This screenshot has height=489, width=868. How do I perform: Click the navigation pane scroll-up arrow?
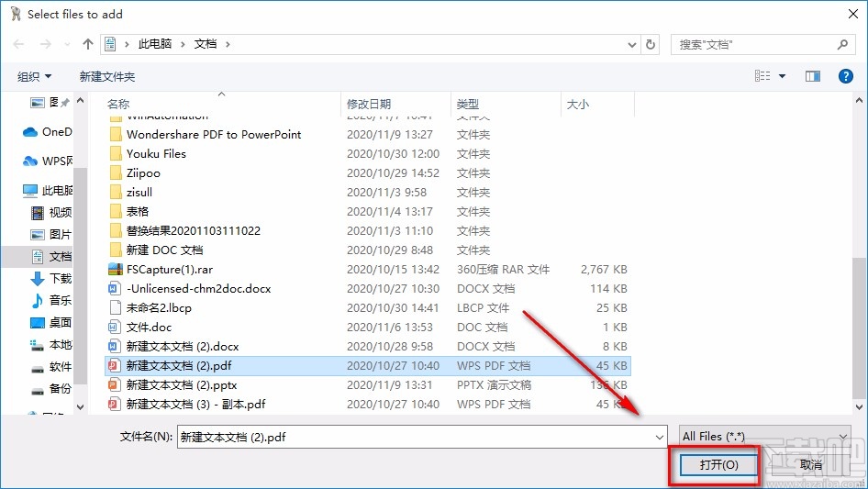pos(80,100)
